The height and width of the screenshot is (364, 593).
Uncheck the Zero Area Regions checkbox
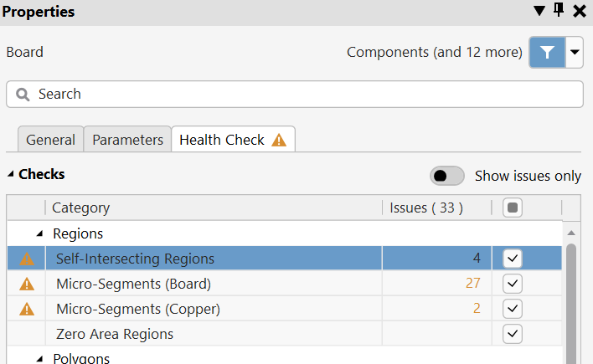513,334
